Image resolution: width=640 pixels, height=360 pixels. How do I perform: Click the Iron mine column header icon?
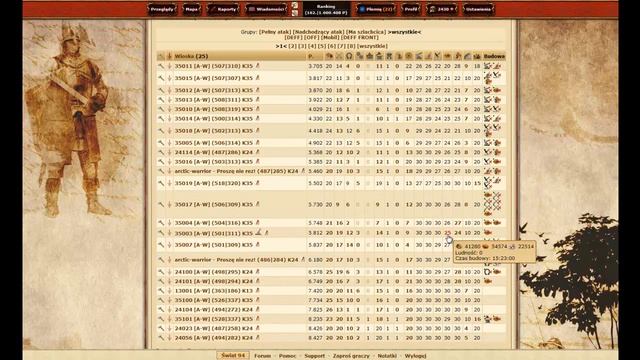click(438, 56)
